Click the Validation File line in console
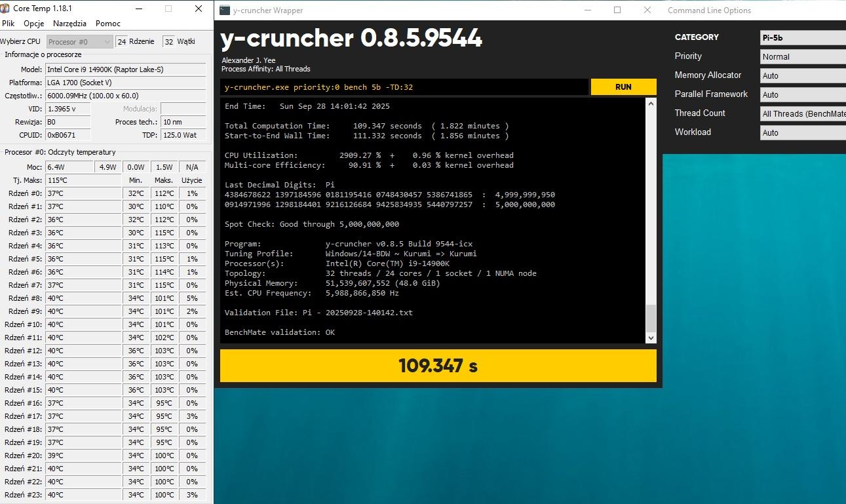846x504 pixels. tap(318, 313)
